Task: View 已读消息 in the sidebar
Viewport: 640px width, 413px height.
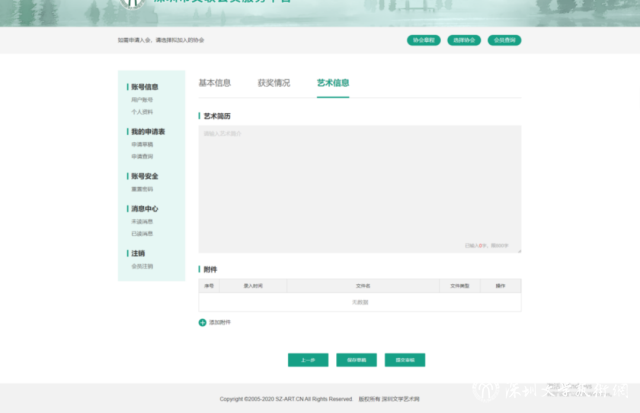Action: point(142,233)
